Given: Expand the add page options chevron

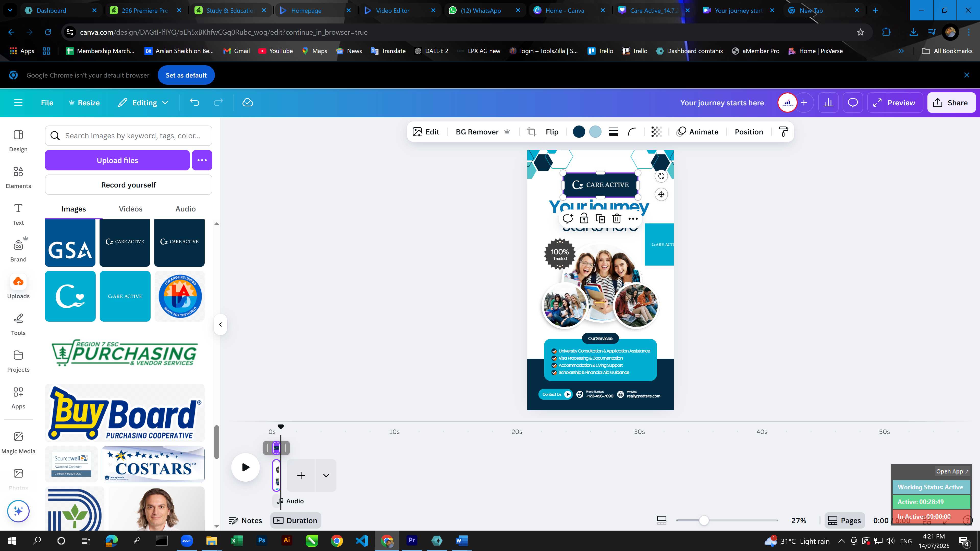Looking at the screenshot, I should coord(326,475).
